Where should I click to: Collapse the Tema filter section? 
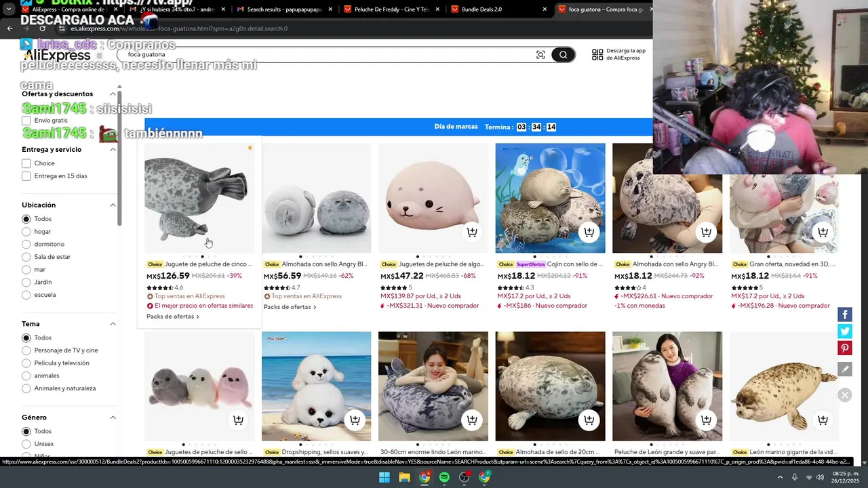click(113, 324)
